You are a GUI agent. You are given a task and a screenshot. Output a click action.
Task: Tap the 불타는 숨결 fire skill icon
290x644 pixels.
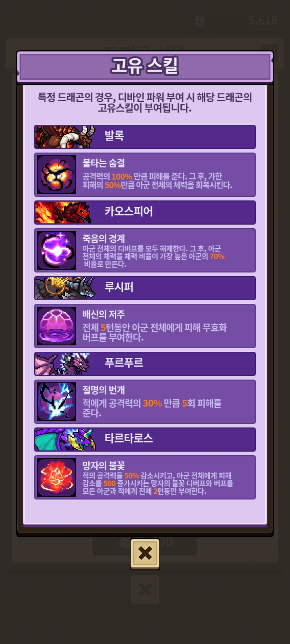[56, 175]
